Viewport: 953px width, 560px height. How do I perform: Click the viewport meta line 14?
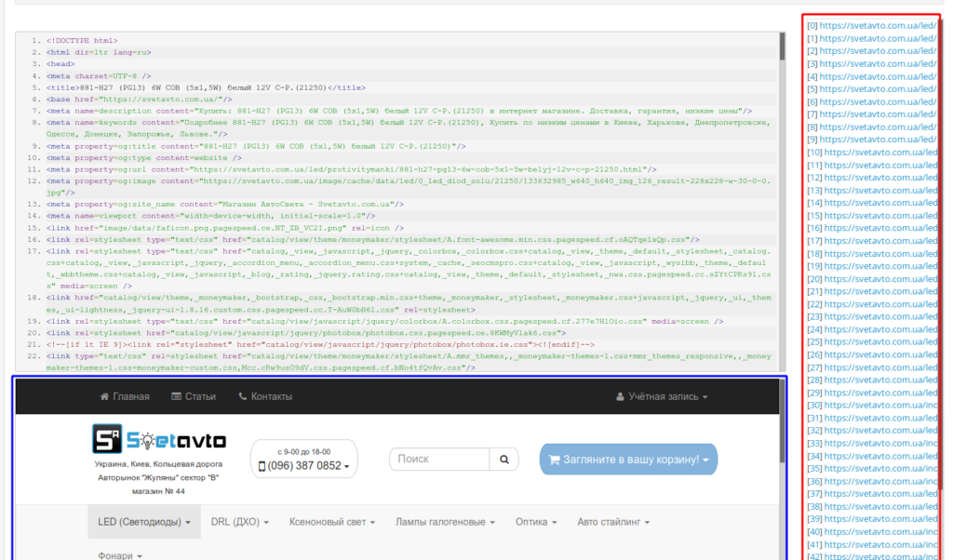click(x=210, y=216)
